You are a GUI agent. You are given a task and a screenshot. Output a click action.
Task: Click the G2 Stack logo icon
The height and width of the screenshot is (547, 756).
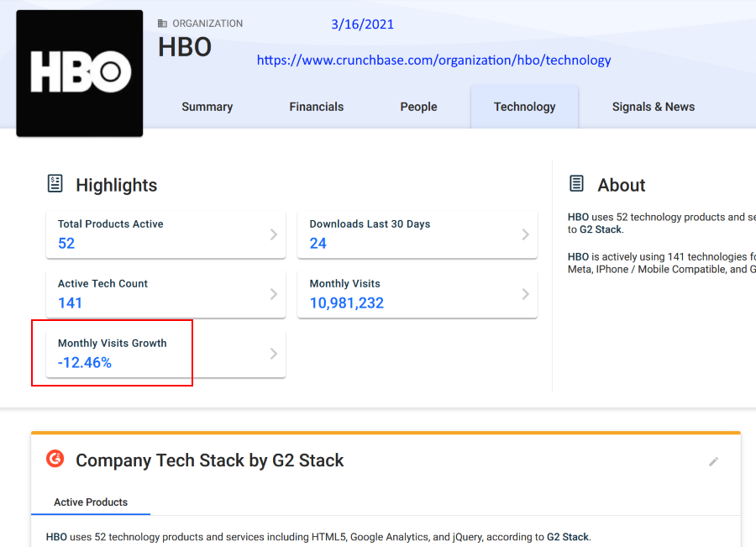tap(55, 459)
